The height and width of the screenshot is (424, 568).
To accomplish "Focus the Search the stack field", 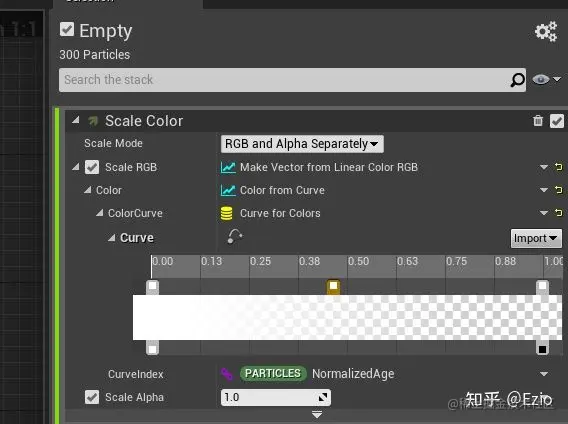I will [293, 80].
